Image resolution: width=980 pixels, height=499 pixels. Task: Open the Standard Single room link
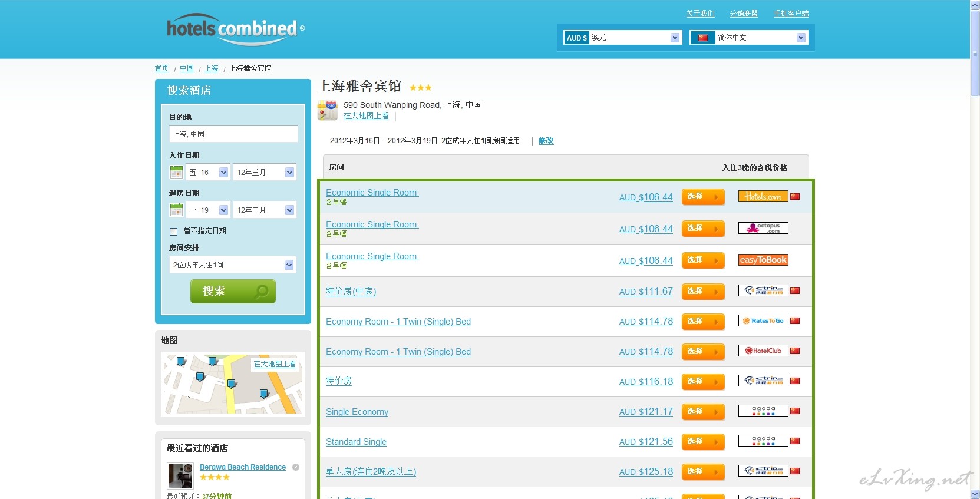[x=356, y=442]
